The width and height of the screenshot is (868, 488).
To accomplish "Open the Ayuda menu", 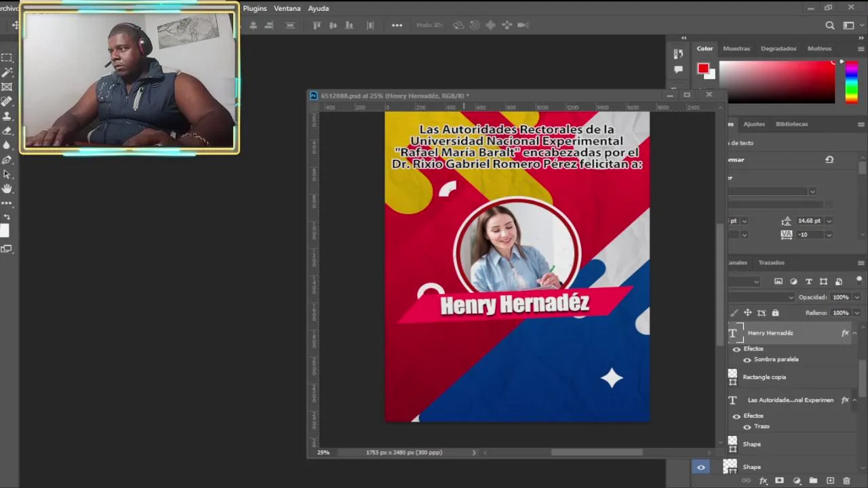I will pyautogui.click(x=319, y=8).
